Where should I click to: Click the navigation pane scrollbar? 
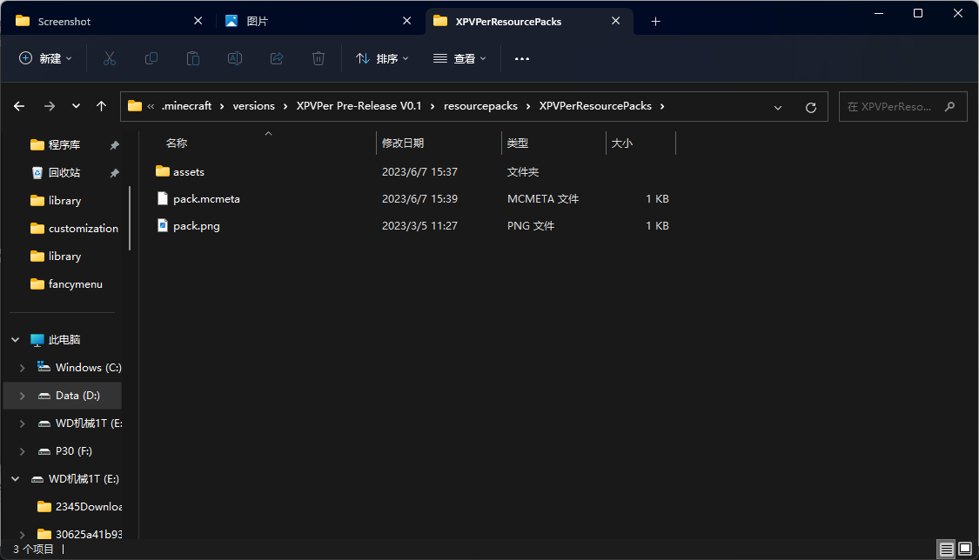pyautogui.click(x=130, y=218)
